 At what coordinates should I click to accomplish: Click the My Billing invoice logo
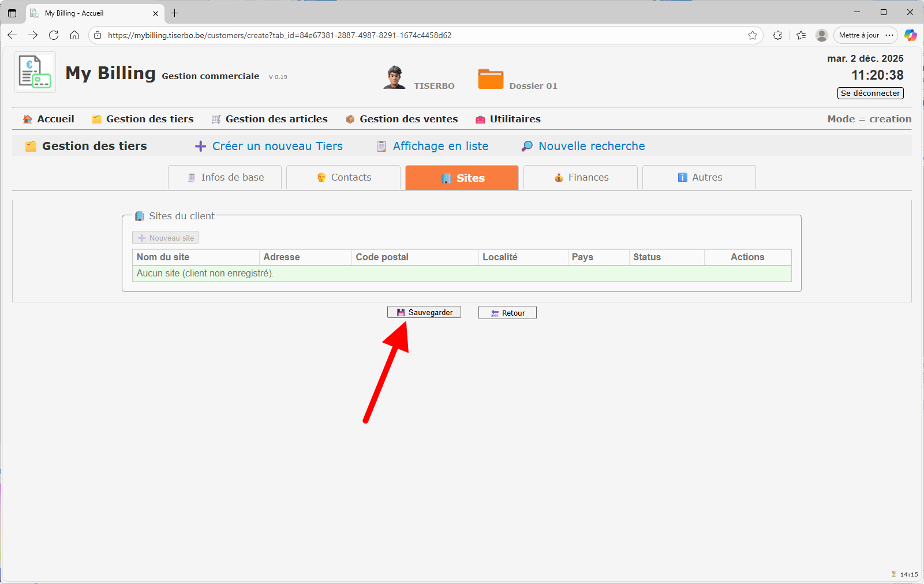coord(35,72)
